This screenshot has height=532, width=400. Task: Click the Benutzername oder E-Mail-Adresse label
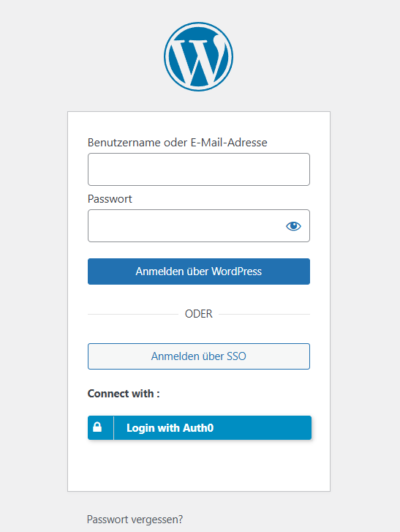click(177, 143)
